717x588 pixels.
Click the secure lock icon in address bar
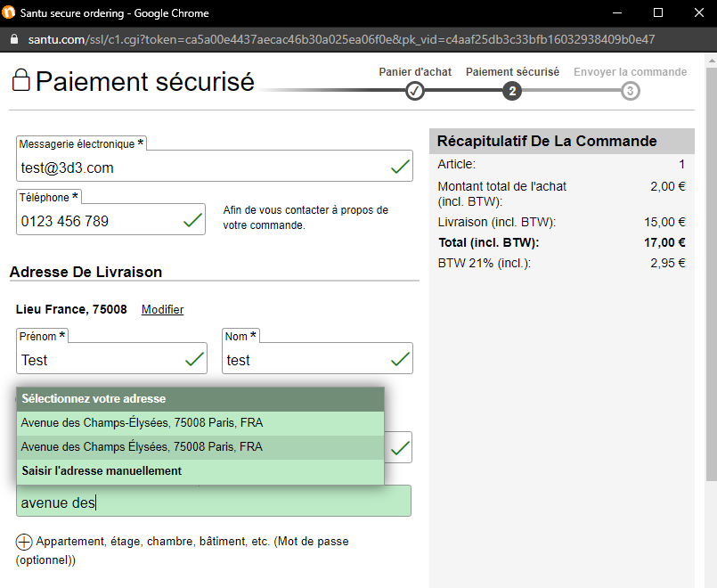(x=13, y=40)
